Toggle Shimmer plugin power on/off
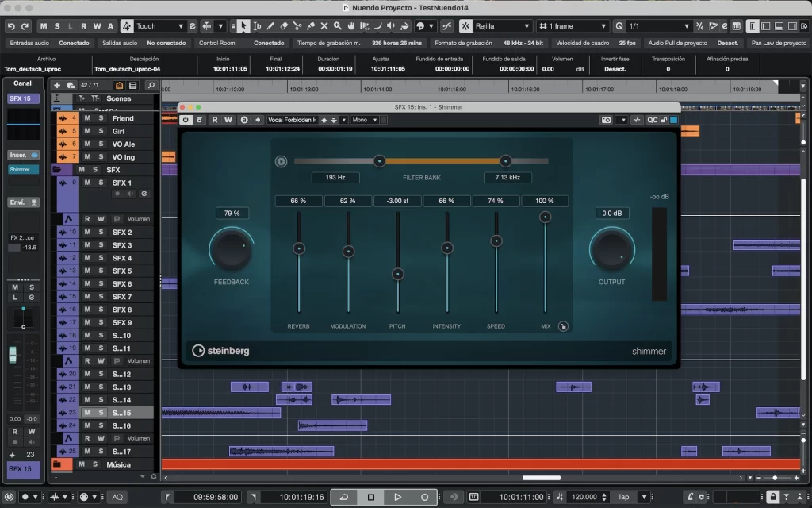 pos(186,120)
